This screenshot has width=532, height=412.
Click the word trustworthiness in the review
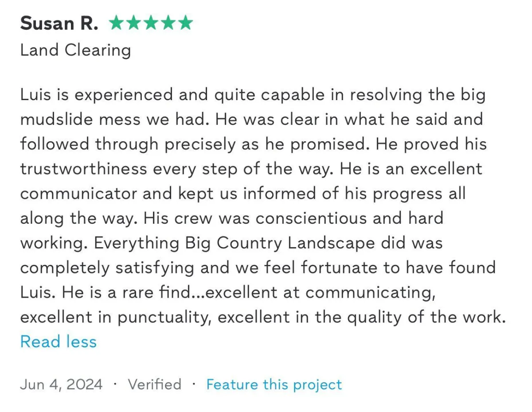tap(83, 169)
